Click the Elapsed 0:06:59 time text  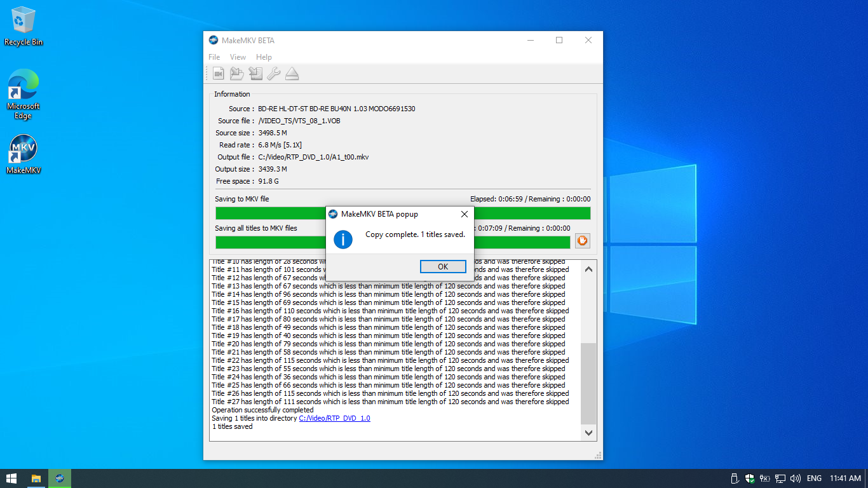(x=496, y=199)
